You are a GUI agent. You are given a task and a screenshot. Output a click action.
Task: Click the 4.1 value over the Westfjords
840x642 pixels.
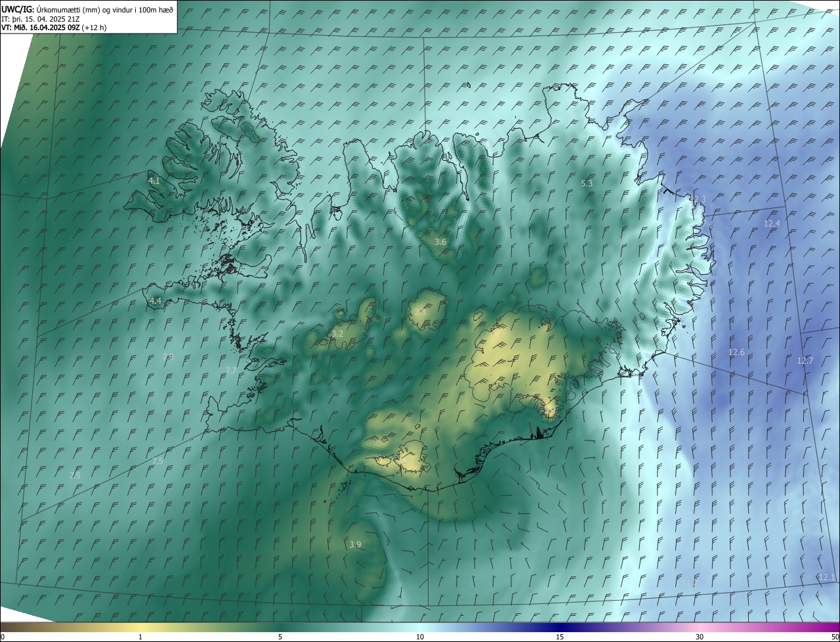[x=154, y=181]
